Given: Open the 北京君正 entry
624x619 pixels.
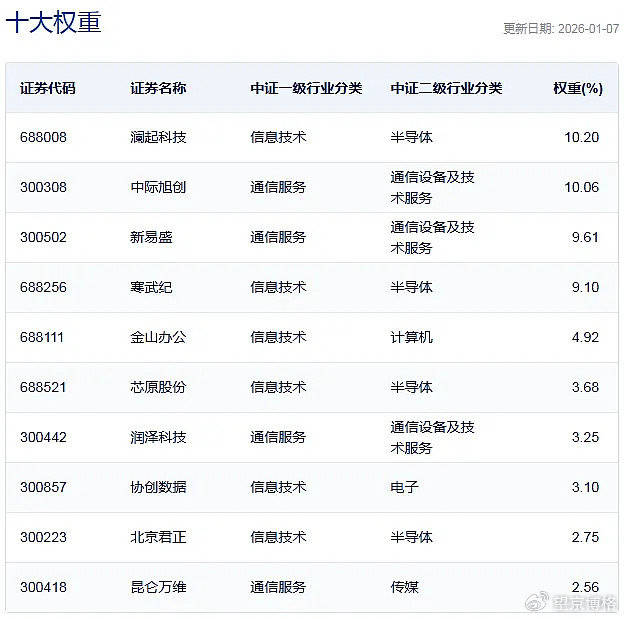Looking at the screenshot, I should click(158, 537).
